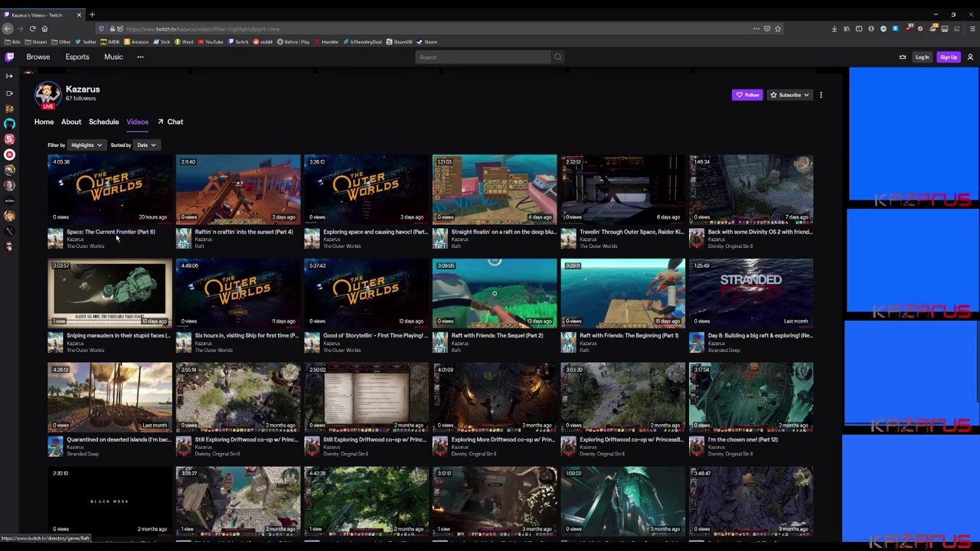Open the Prime loot crown icon

pyautogui.click(x=902, y=57)
